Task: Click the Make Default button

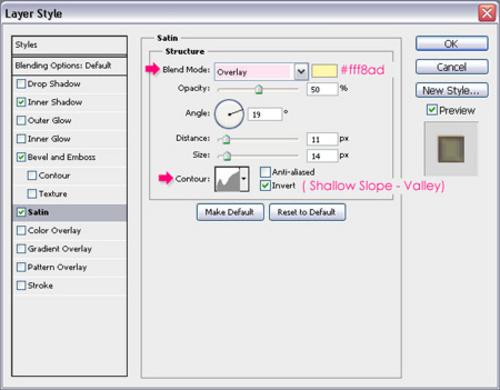Action: [230, 212]
